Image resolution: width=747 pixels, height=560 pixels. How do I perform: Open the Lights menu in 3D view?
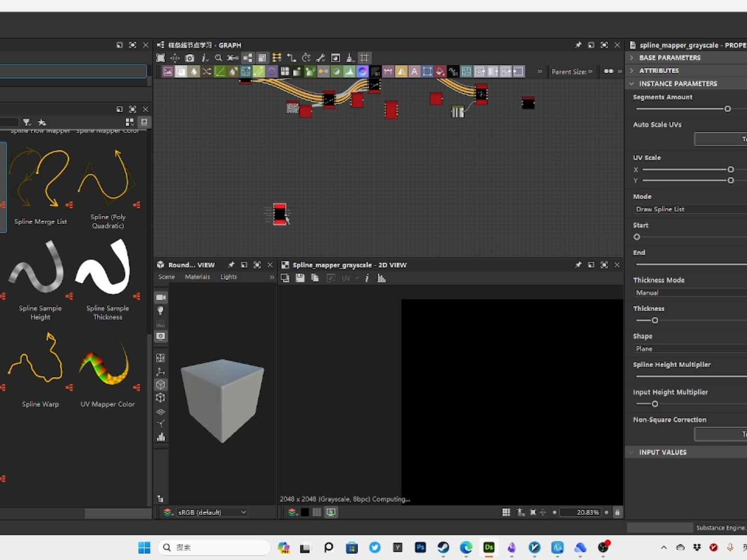228,277
